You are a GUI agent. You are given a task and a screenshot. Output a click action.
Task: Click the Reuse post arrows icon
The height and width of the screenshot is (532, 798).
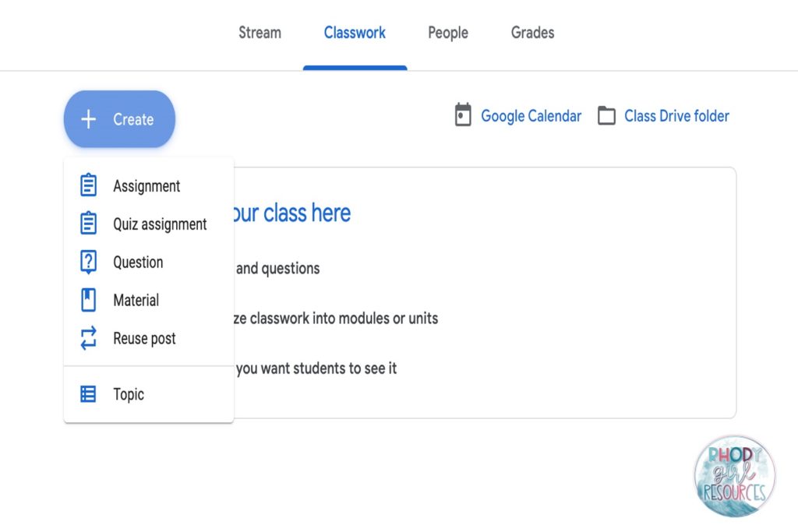(x=89, y=338)
